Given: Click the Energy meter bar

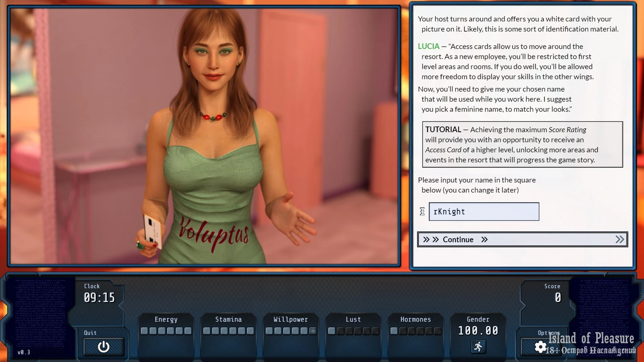Looking at the screenshot, I should click(166, 331).
